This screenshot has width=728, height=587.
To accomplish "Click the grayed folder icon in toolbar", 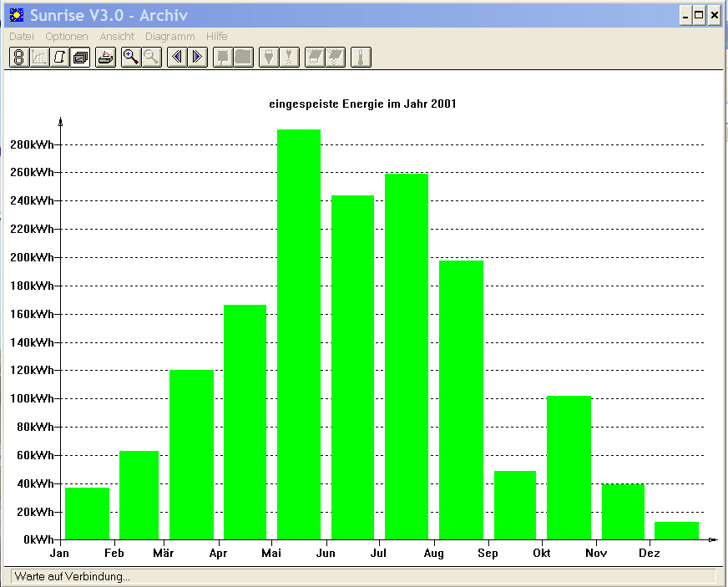I will click(243, 57).
